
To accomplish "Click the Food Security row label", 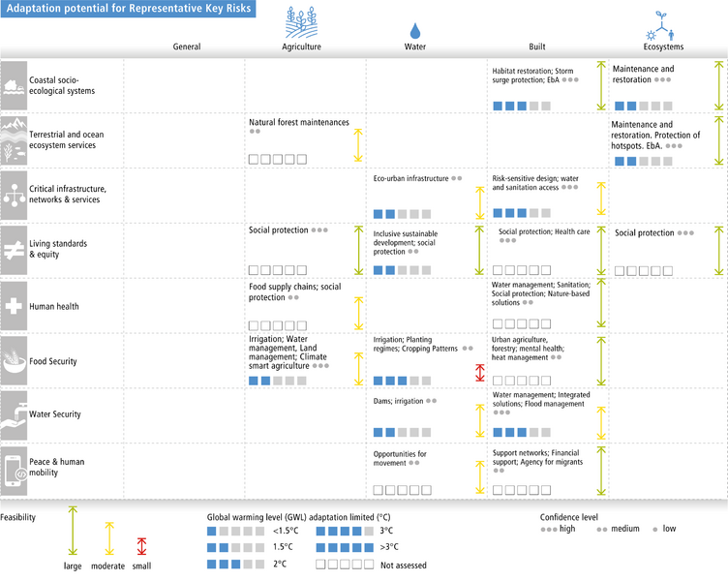I will pos(53,361).
